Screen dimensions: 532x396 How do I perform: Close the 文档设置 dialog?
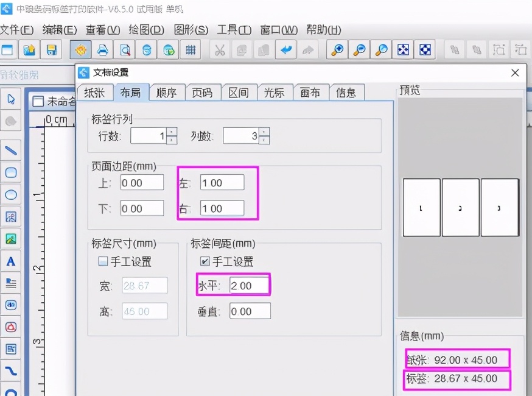point(515,72)
